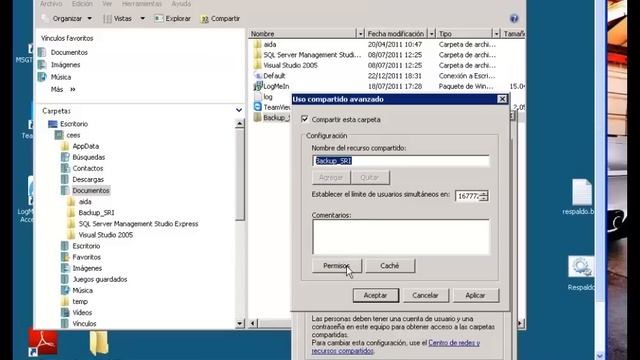The width and height of the screenshot is (640, 360).
Task: Open the Fecha modificación column dropdown arrow
Action: tap(431, 33)
